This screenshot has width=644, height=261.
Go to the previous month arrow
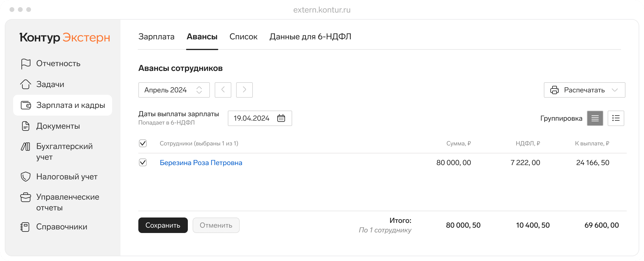223,90
